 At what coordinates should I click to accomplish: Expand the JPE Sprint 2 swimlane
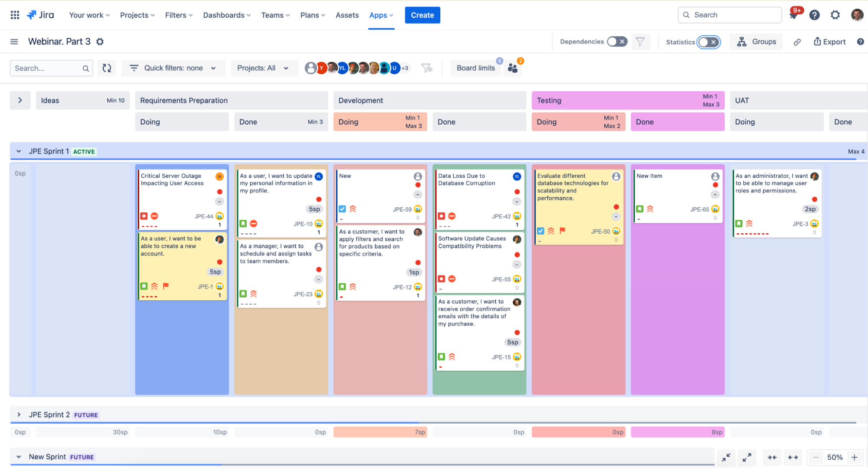[x=19, y=415]
